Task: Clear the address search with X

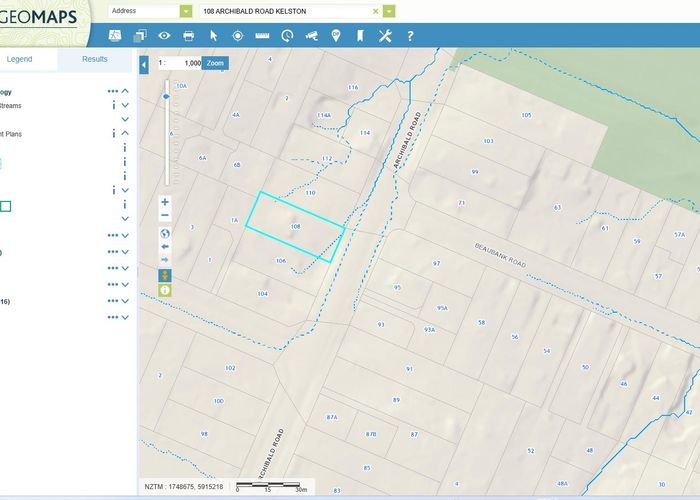Action: 376,11
